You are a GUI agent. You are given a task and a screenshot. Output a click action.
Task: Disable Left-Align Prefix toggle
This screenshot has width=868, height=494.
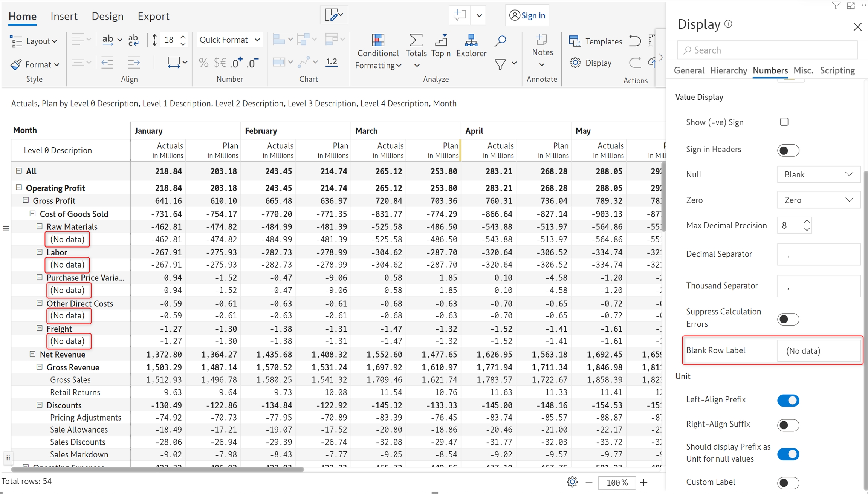pyautogui.click(x=788, y=400)
